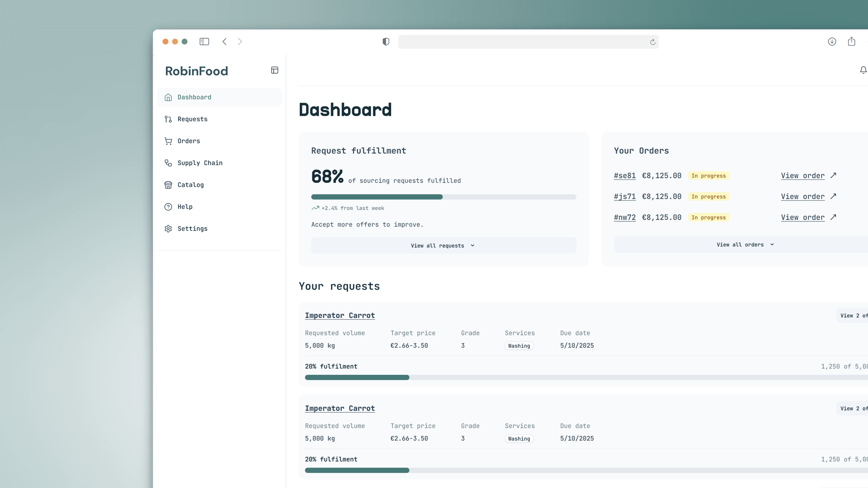Expand View all requests button
This screenshot has width=868, height=488.
pyautogui.click(x=443, y=246)
